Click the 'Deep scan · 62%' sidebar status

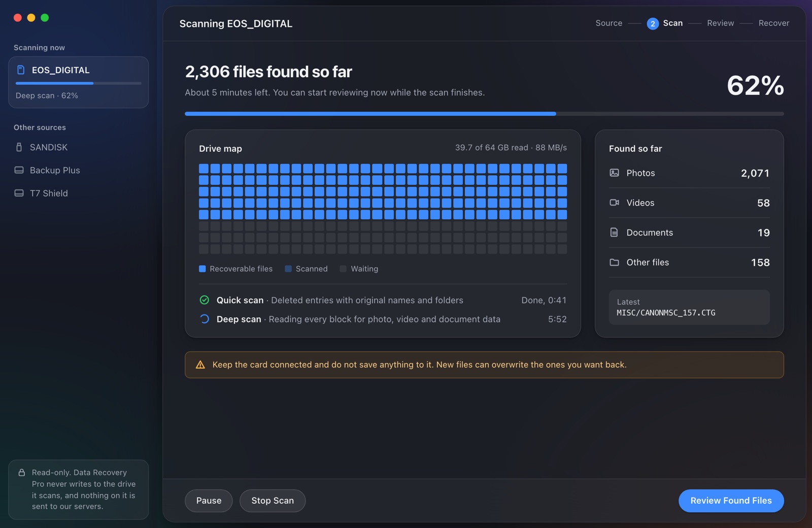pyautogui.click(x=47, y=95)
